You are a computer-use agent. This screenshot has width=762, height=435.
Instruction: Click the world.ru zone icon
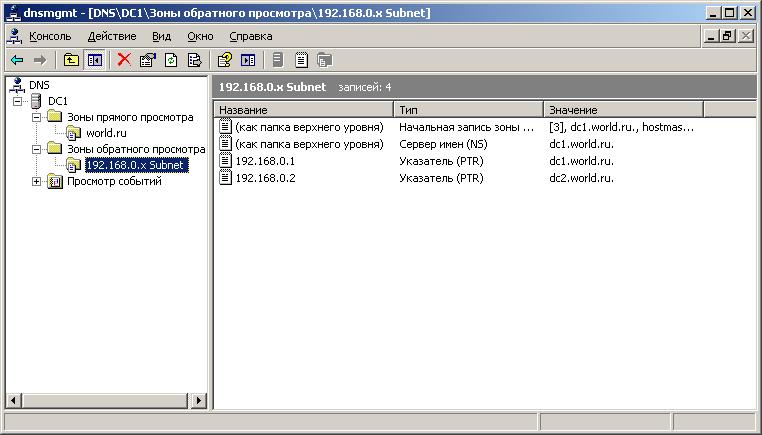(74, 133)
